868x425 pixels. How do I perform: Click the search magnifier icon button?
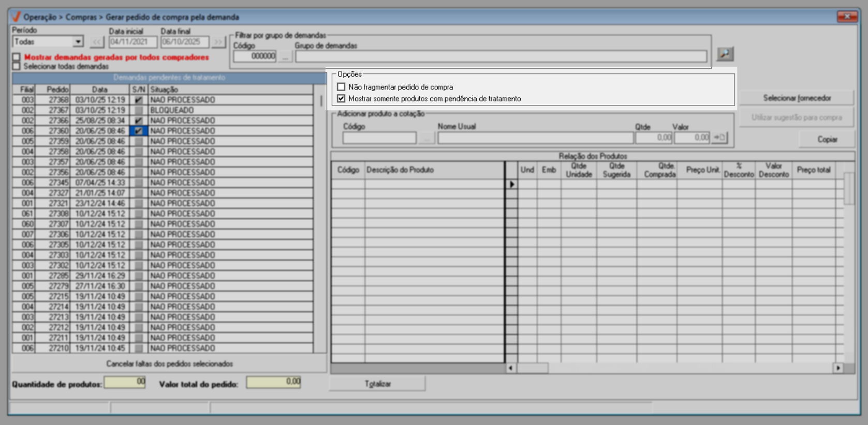[725, 54]
